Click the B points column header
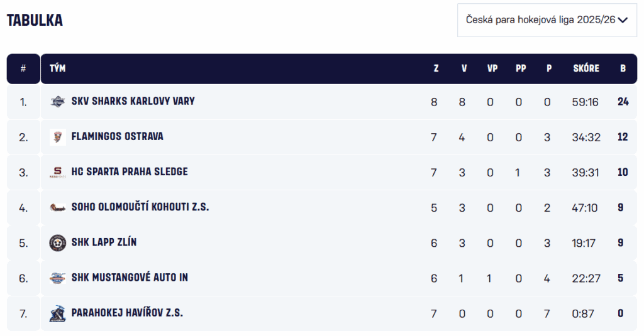 coord(623,68)
